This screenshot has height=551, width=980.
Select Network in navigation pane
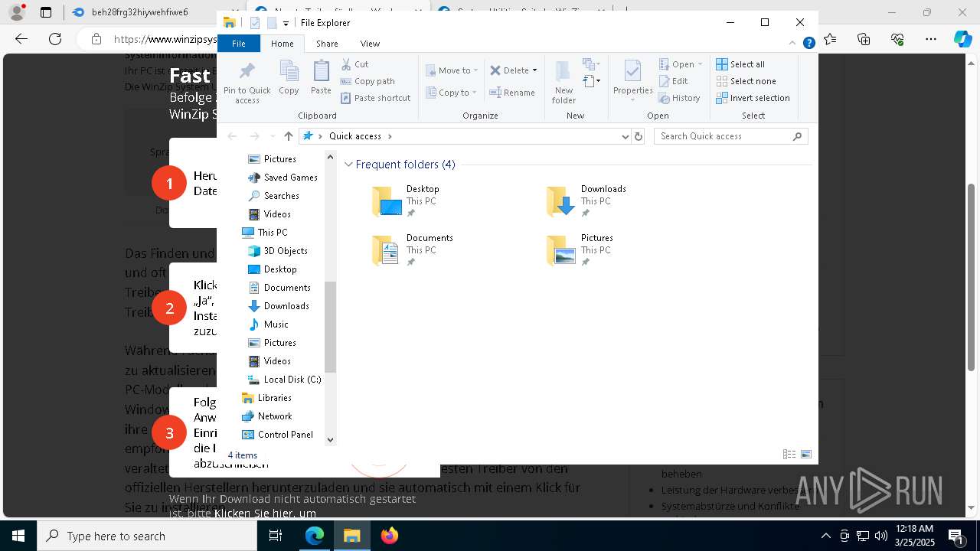[266, 416]
